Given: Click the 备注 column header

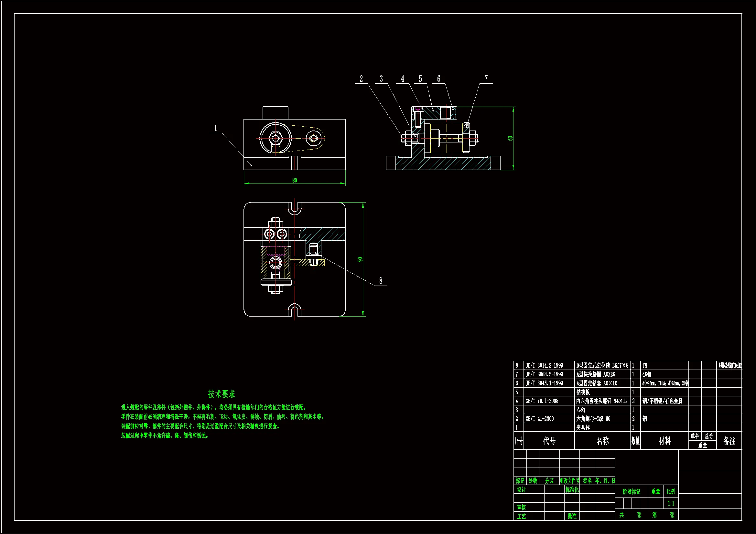Looking at the screenshot, I should pos(729,441).
